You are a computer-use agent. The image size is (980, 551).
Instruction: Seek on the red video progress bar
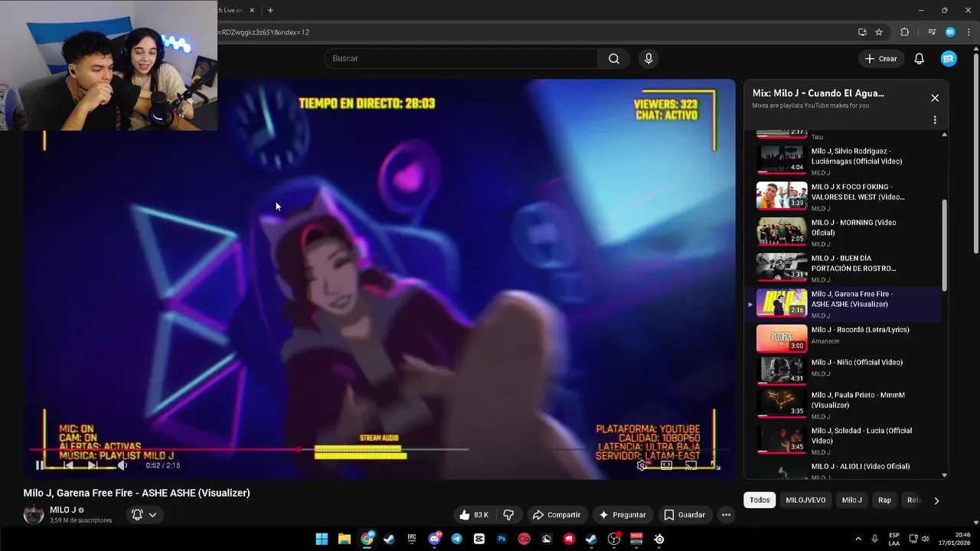[249, 449]
